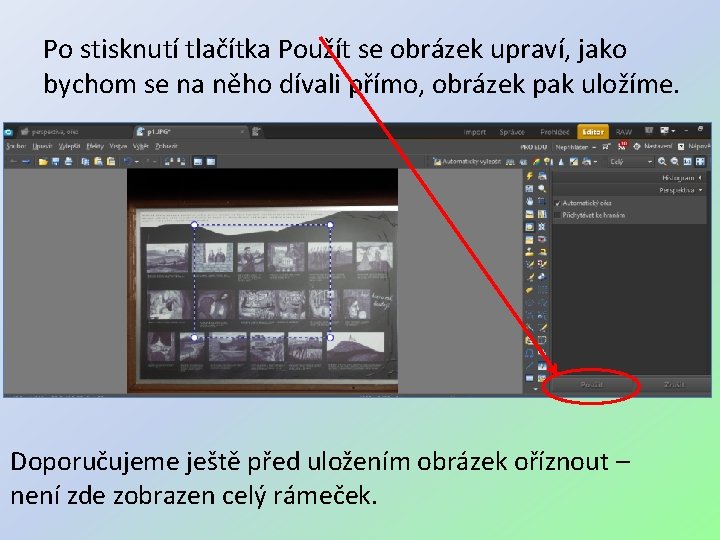Viewport: 720px width, 540px height.
Task: Open the Správce module tab
Action: coord(512,132)
